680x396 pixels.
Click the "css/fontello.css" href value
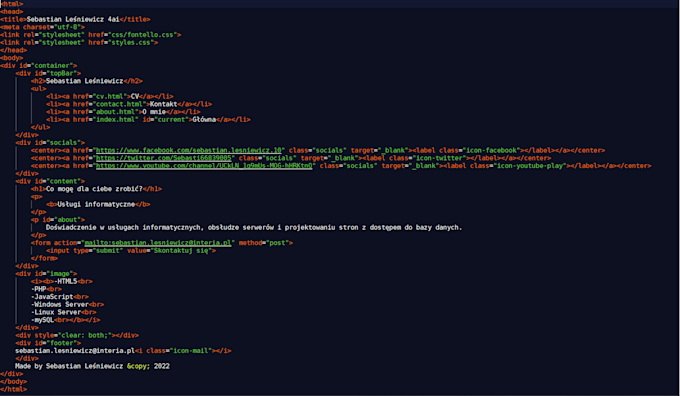(142, 35)
